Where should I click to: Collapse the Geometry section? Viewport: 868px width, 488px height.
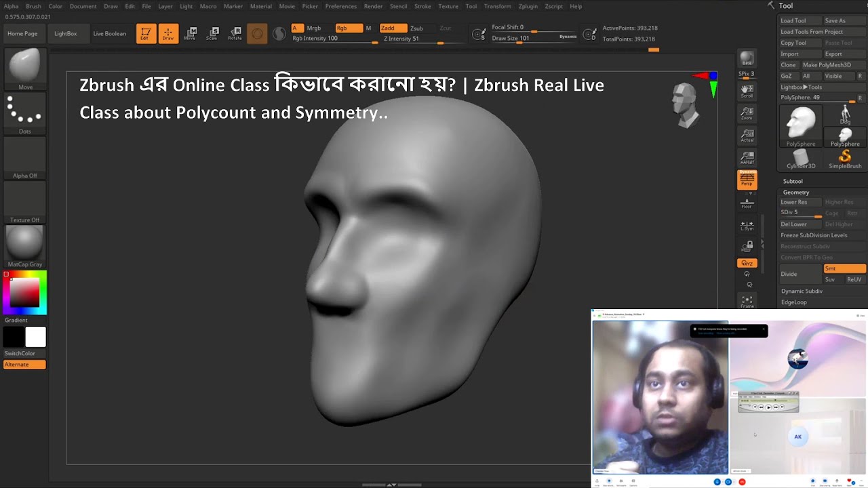click(796, 192)
